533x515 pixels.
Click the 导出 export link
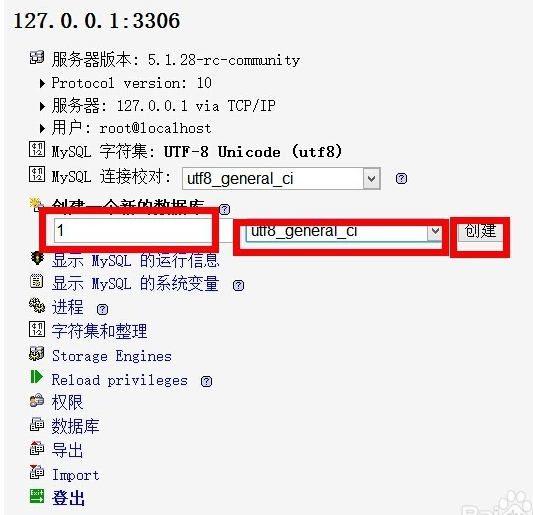pyautogui.click(x=67, y=450)
